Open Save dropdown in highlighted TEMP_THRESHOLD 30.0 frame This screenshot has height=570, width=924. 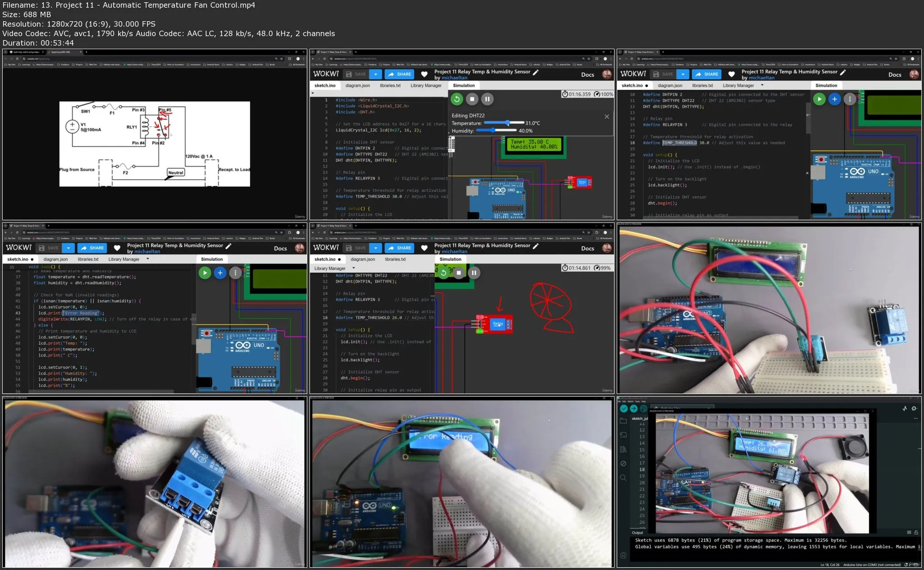coord(683,74)
